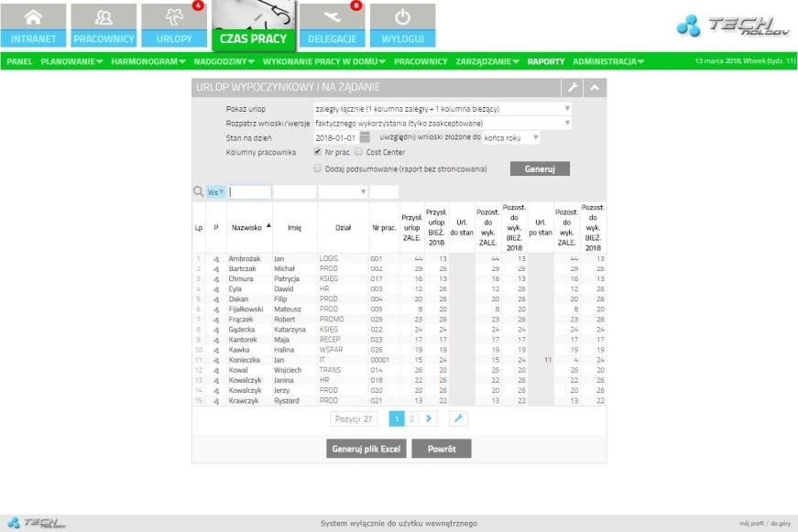This screenshot has height=532, width=798.
Task: Check the Dodaj podsumowanie option
Action: pyautogui.click(x=318, y=168)
